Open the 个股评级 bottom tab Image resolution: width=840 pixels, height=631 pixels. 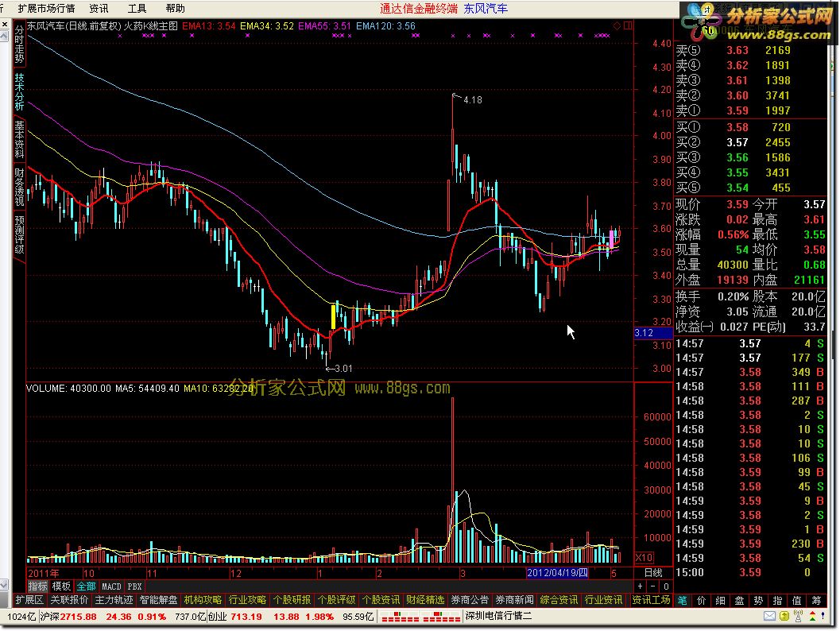336,600
